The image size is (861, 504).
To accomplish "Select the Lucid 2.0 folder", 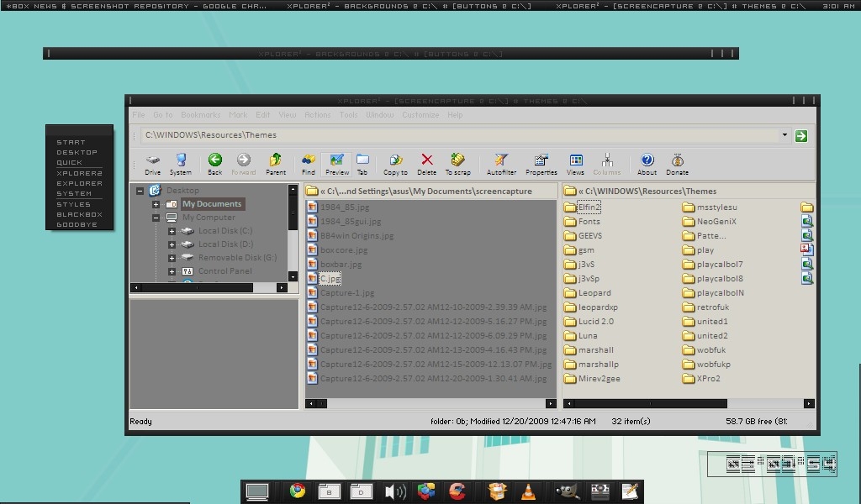I will 596,322.
